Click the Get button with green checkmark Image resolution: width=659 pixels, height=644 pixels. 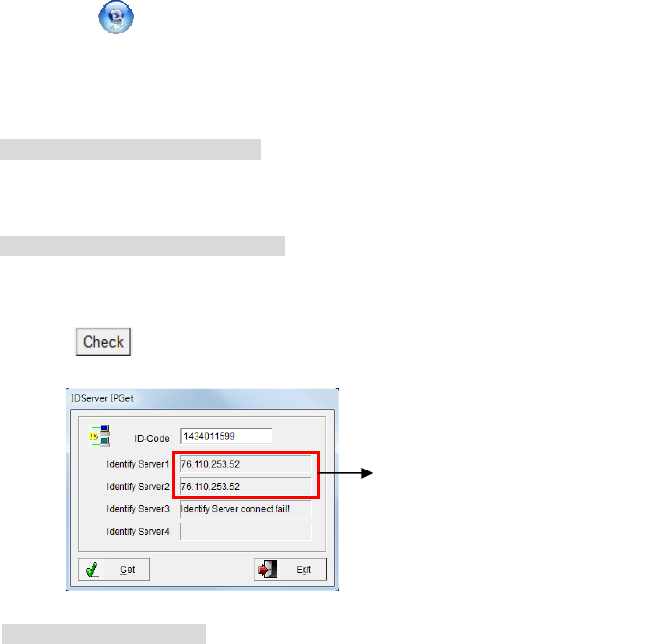[x=114, y=570]
